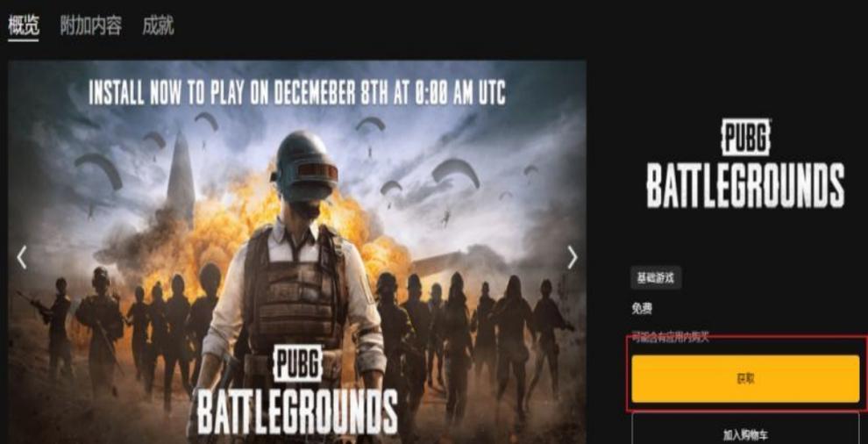Image resolution: width=868 pixels, height=444 pixels.
Task: Switch to the 附加内容 tab
Action: [91, 25]
